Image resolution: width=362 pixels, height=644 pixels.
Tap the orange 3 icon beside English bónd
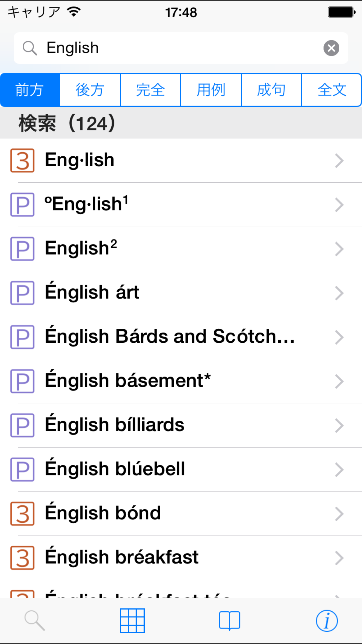pos(22,514)
